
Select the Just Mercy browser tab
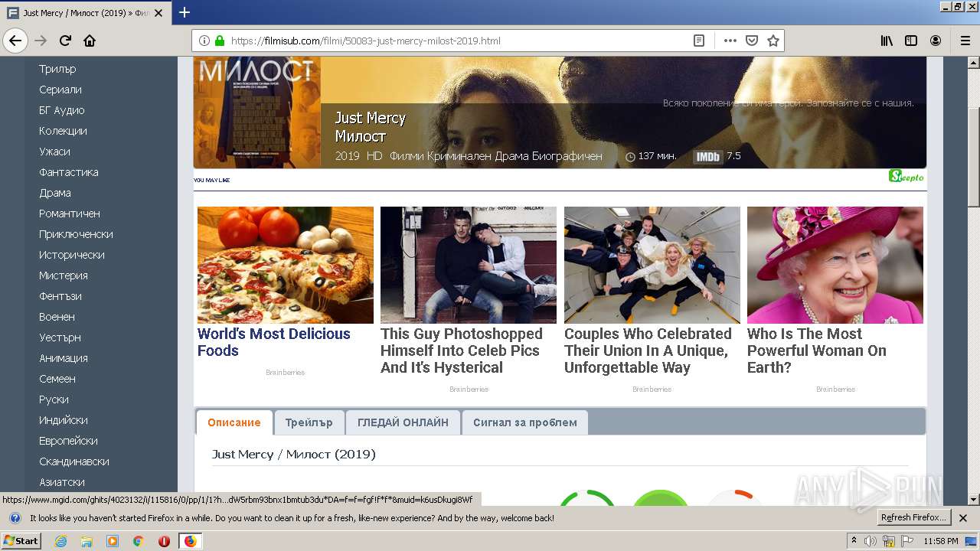pyautogui.click(x=86, y=13)
